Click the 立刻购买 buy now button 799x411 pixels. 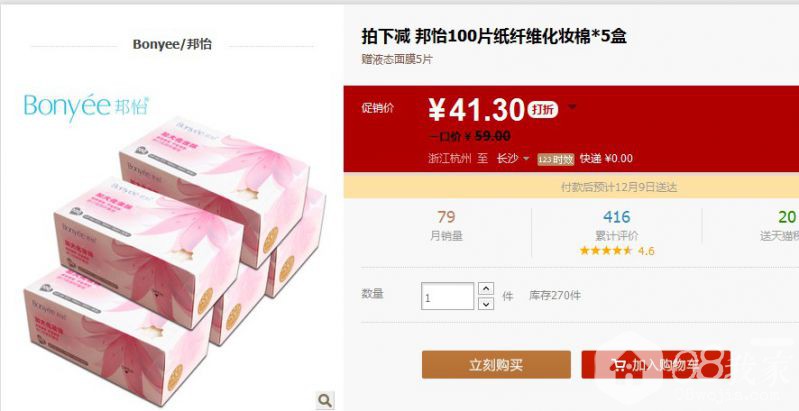496,365
